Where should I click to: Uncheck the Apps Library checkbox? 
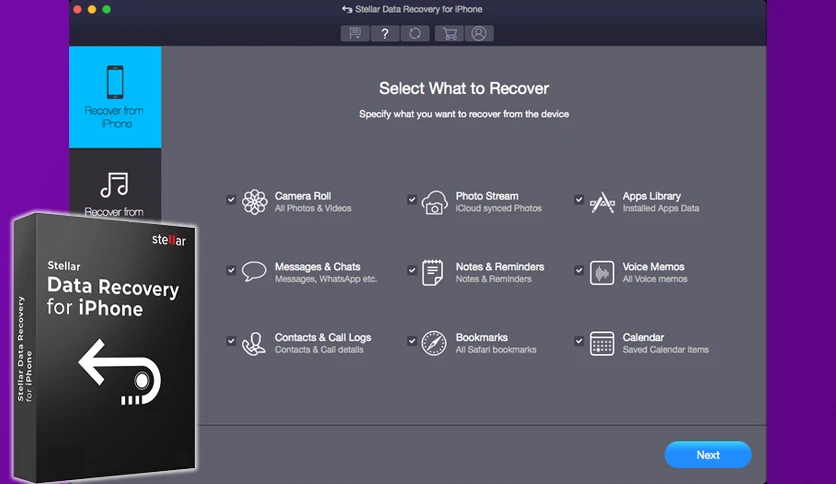click(579, 200)
